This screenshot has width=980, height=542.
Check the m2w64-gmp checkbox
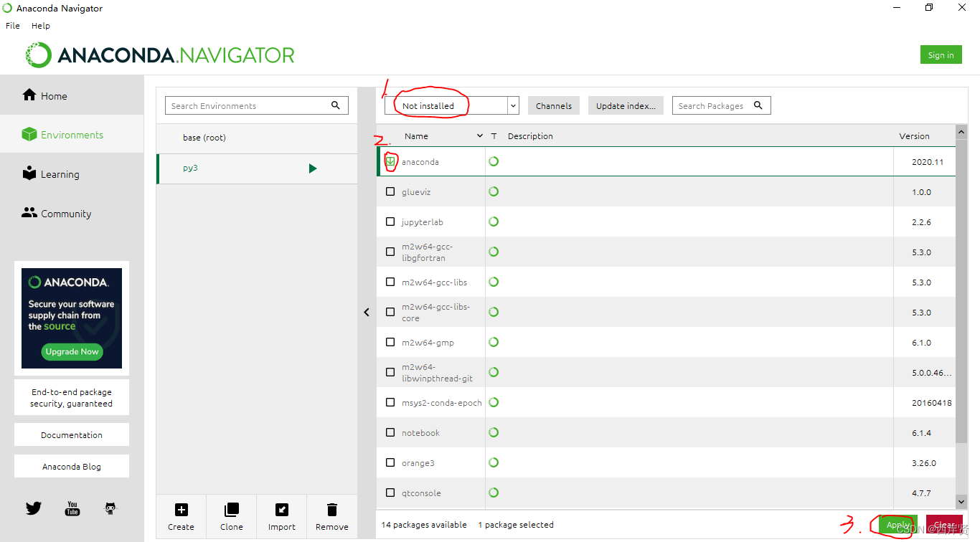(390, 342)
